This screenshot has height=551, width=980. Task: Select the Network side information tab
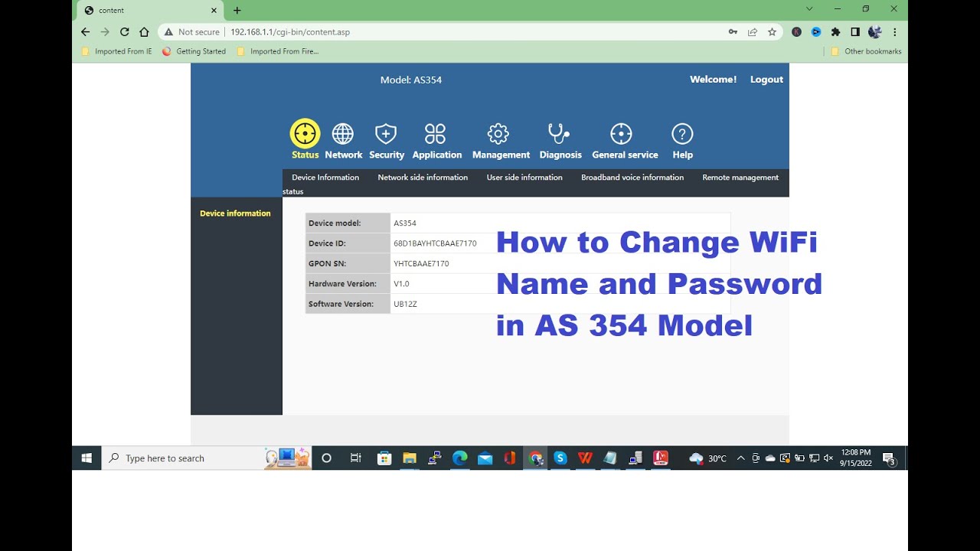pos(423,178)
